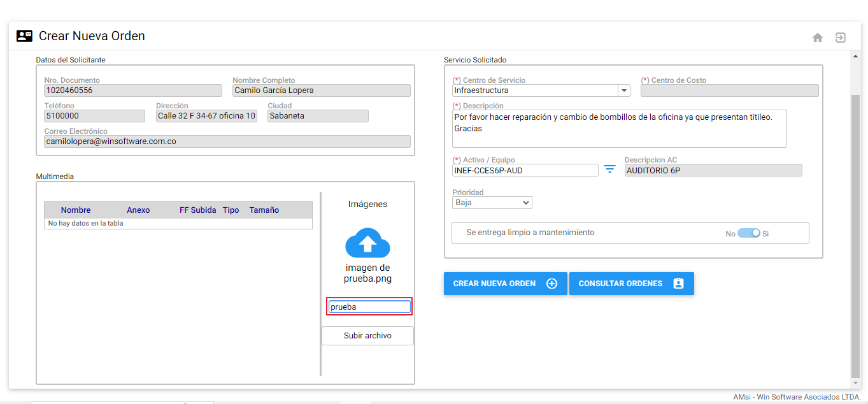This screenshot has height=404, width=868.
Task: Click the Imágenes heading
Action: (x=367, y=205)
